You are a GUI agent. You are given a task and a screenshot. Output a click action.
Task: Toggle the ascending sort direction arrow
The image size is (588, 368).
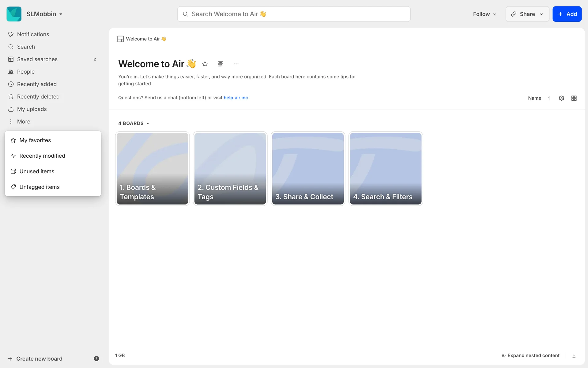[x=549, y=98]
